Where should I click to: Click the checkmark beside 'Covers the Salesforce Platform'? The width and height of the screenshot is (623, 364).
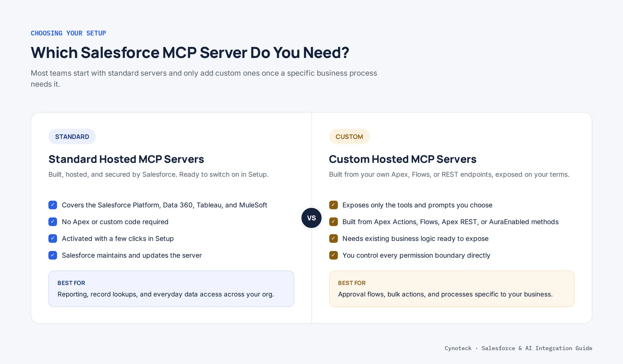53,205
